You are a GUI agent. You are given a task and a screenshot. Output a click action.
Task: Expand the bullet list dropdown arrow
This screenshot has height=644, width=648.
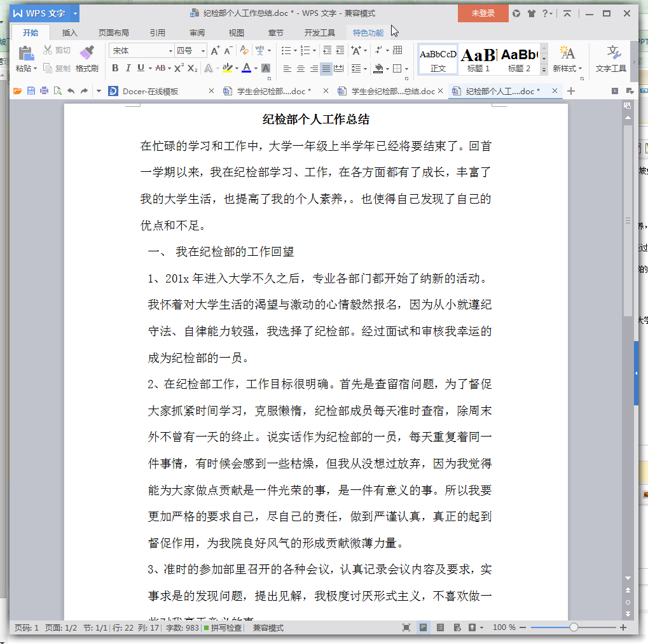tap(295, 50)
